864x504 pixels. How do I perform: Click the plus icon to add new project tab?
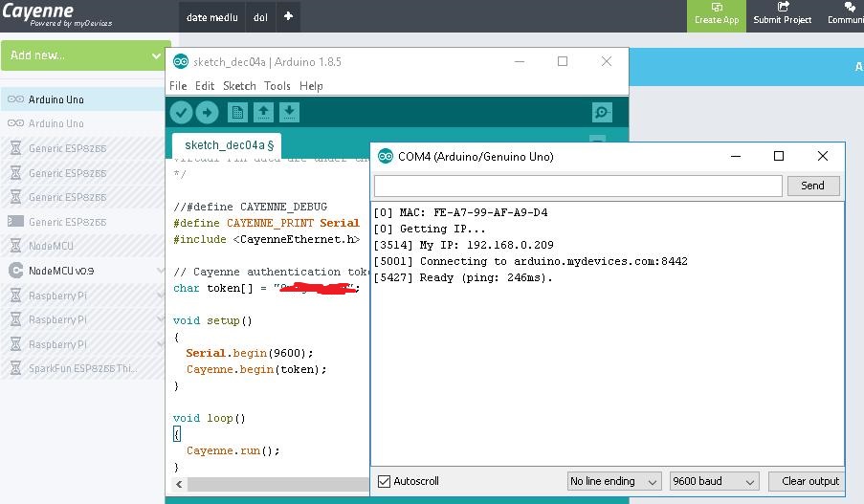(x=288, y=16)
